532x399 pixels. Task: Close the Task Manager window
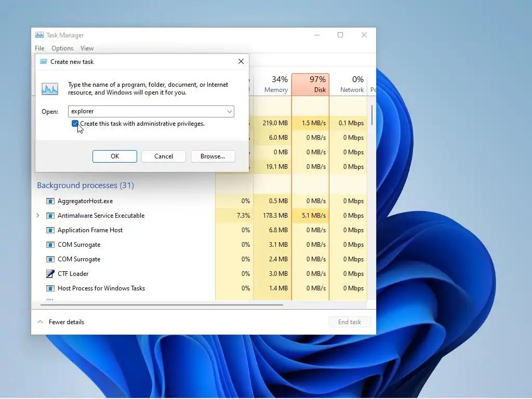364,35
